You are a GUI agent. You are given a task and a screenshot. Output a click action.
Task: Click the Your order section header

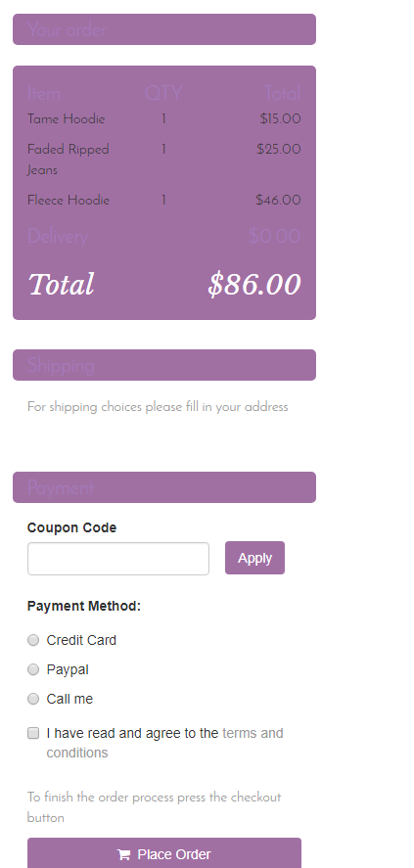164,29
